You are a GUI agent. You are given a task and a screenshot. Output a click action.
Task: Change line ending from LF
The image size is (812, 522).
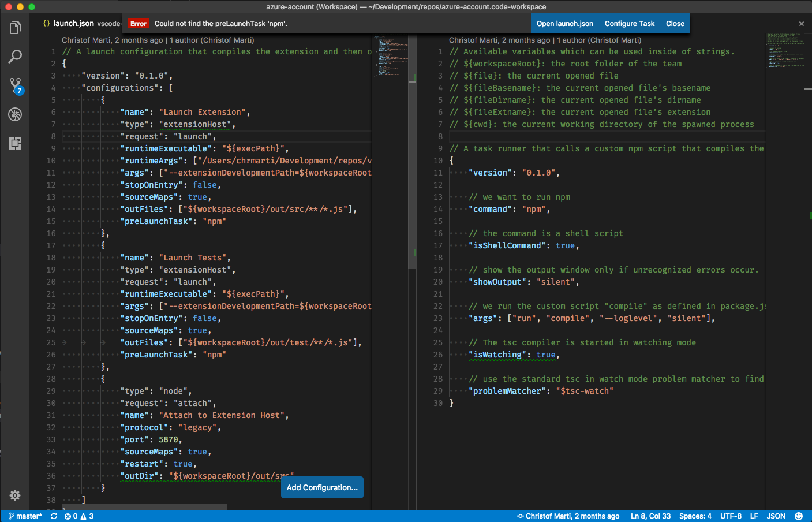pos(754,516)
